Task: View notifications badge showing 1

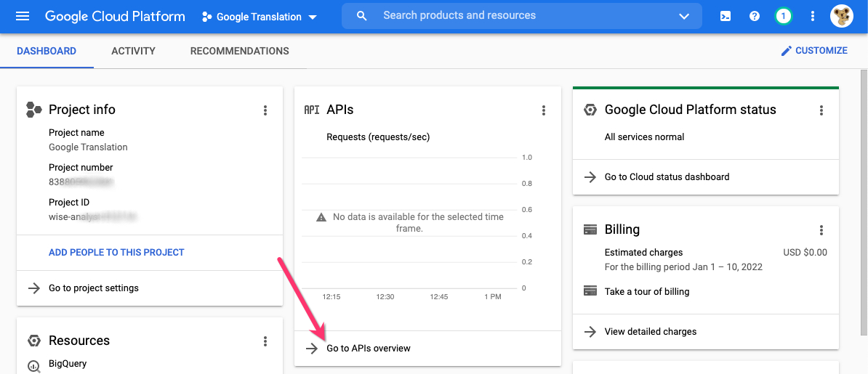Action: coord(784,16)
